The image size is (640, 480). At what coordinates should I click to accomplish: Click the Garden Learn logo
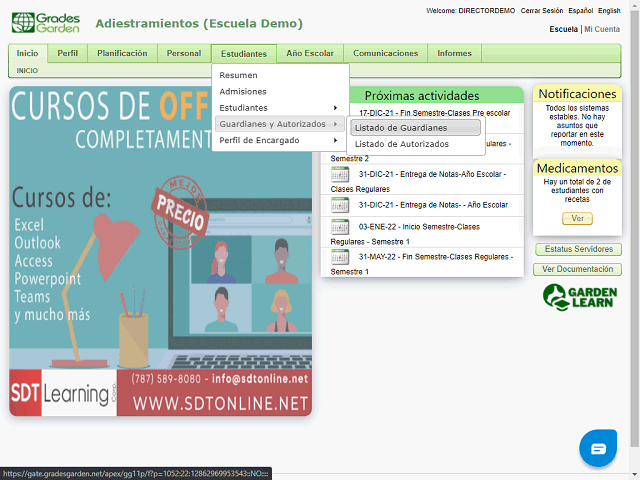coord(580,297)
